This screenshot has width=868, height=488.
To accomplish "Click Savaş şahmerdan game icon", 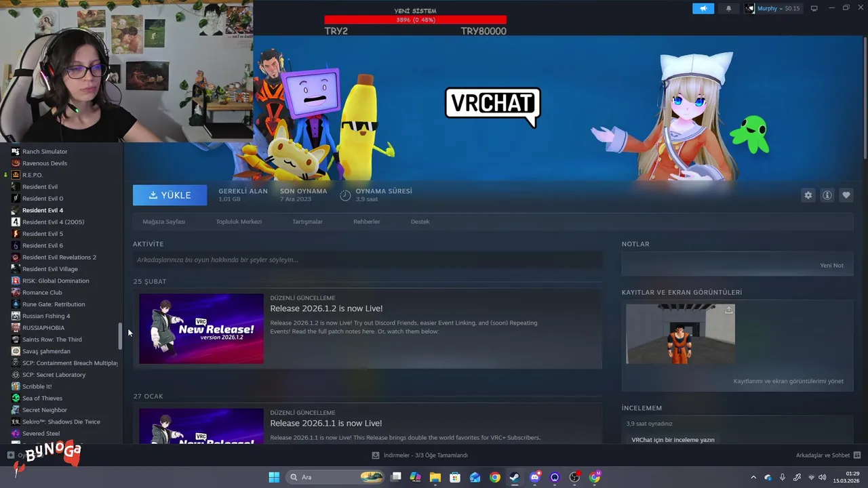I will tap(16, 351).
